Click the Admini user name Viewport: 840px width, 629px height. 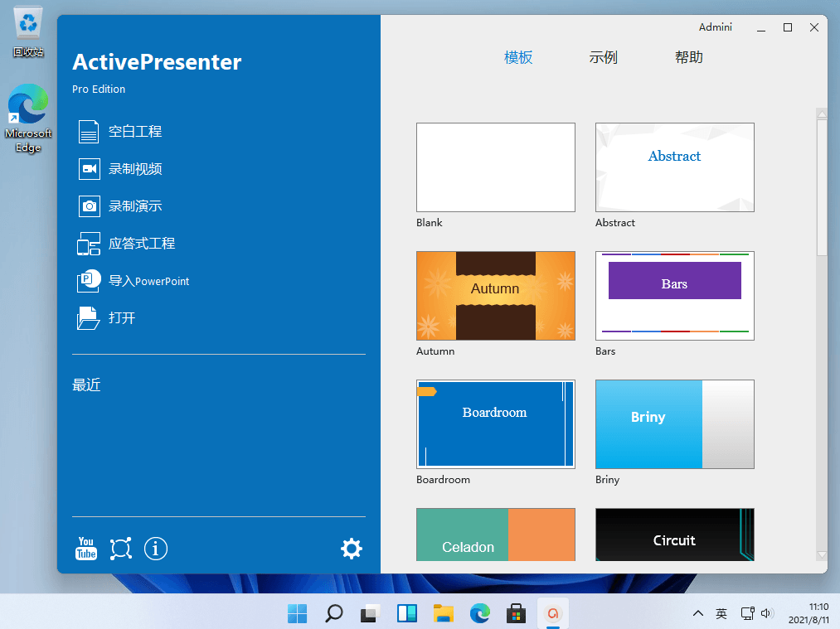point(715,27)
